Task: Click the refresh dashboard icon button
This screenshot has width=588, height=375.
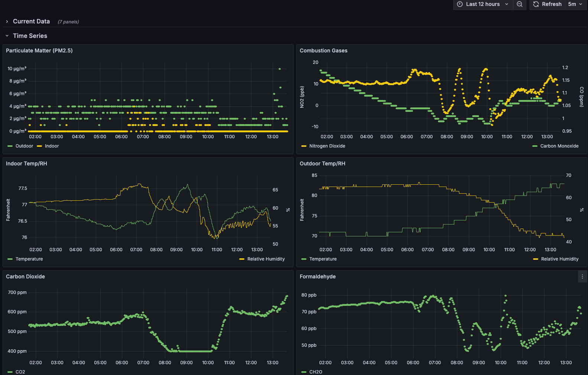Action: (536, 4)
